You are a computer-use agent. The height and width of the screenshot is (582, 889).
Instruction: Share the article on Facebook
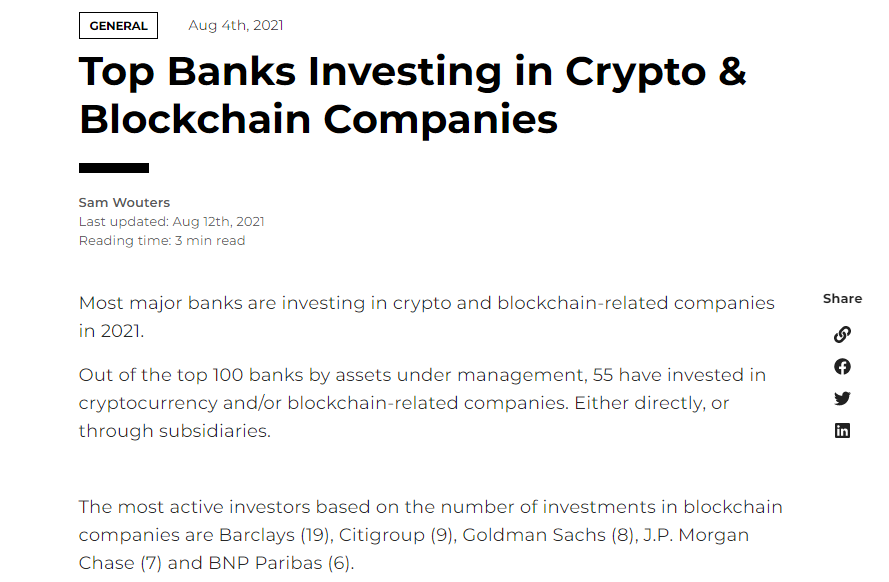pos(842,367)
